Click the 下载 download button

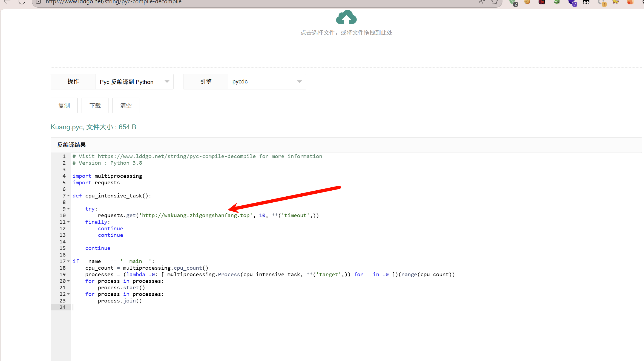tap(95, 106)
